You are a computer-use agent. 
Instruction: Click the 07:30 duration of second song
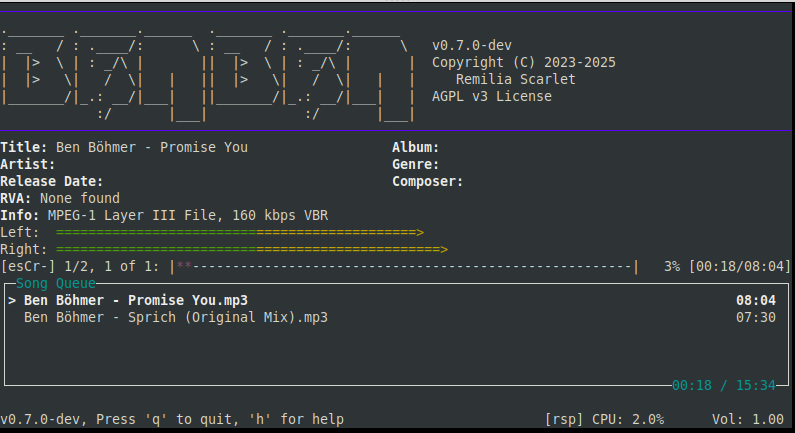pos(756,317)
